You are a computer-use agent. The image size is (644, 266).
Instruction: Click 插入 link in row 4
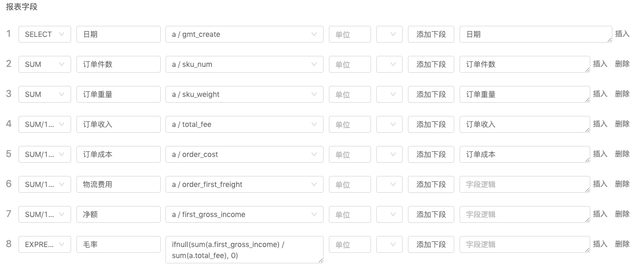click(600, 124)
